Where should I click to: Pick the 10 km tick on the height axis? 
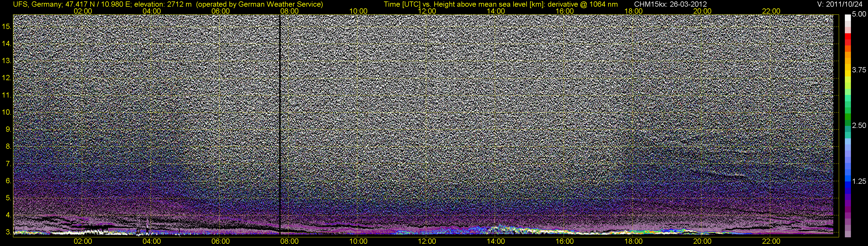pyautogui.click(x=7, y=112)
